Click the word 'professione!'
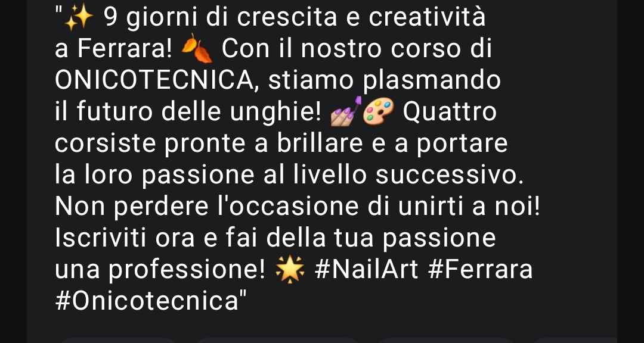The height and width of the screenshot is (343, 644). (187, 271)
